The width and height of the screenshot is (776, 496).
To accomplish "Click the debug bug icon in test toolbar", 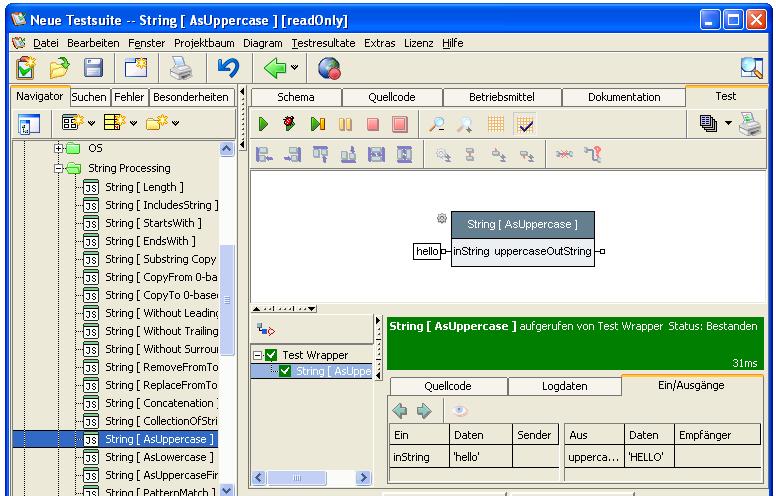I will click(x=291, y=125).
